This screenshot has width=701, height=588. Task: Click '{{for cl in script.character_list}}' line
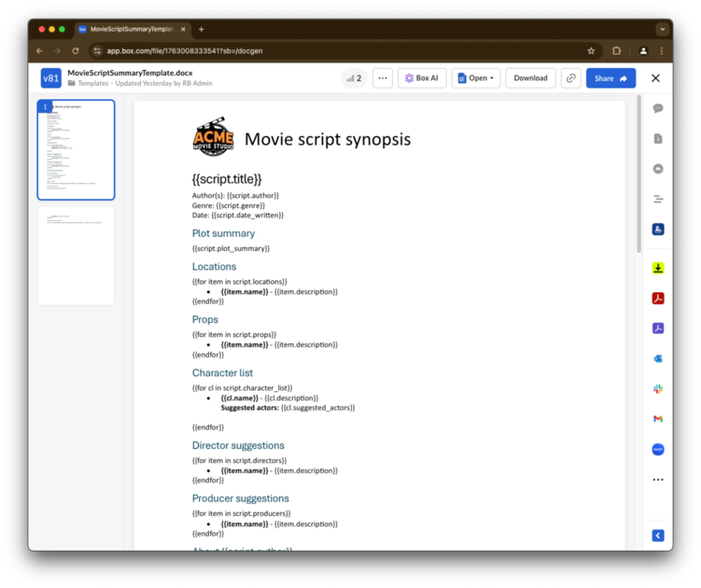243,387
